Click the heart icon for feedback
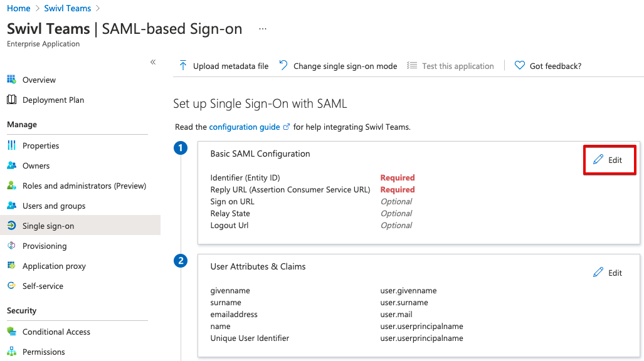 (520, 65)
